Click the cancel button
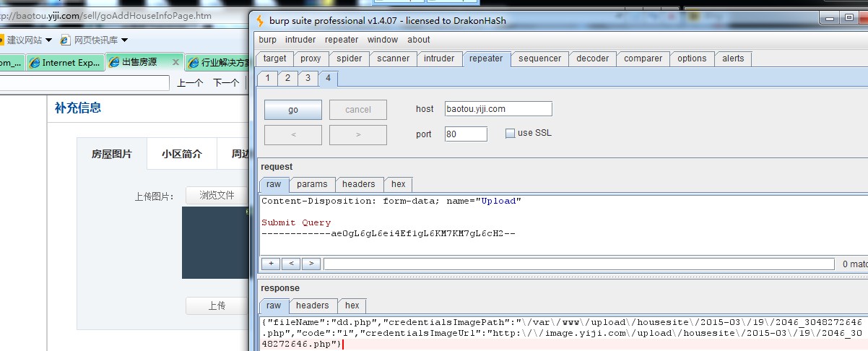The height and width of the screenshot is (351, 868). click(358, 110)
